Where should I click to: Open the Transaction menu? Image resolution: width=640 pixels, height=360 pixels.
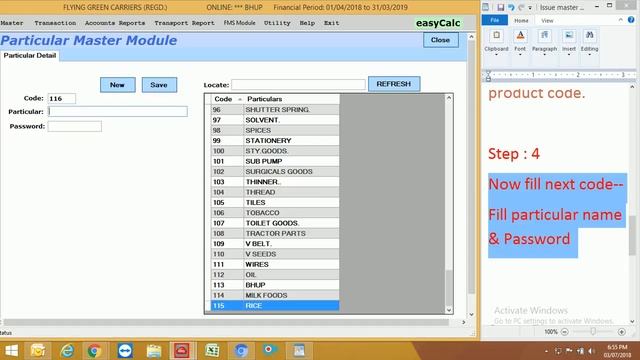pos(55,23)
